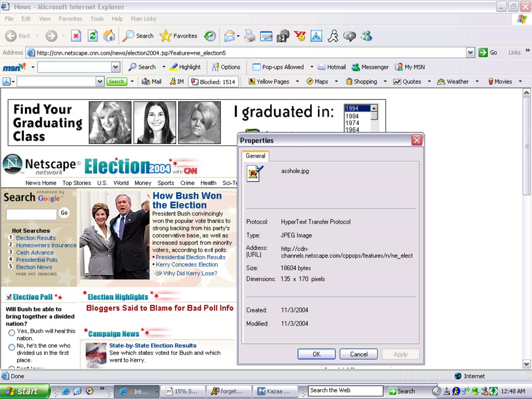Open the File menu

click(x=9, y=19)
